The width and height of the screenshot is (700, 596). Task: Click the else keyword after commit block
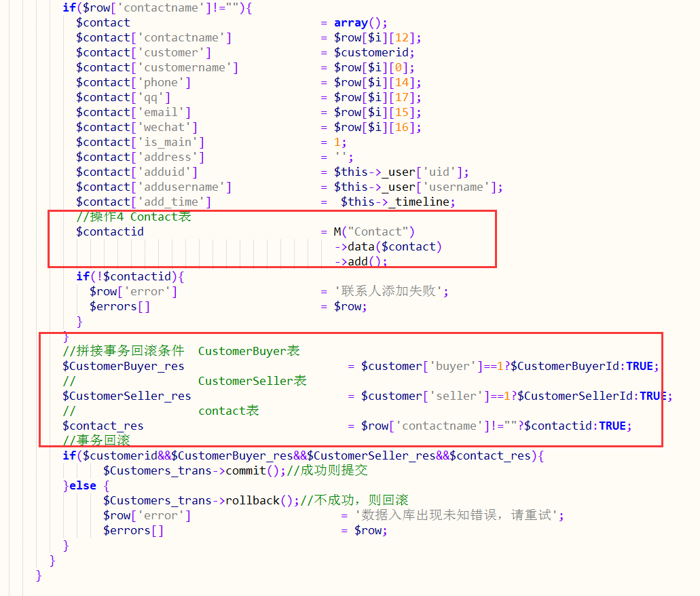coord(82,485)
